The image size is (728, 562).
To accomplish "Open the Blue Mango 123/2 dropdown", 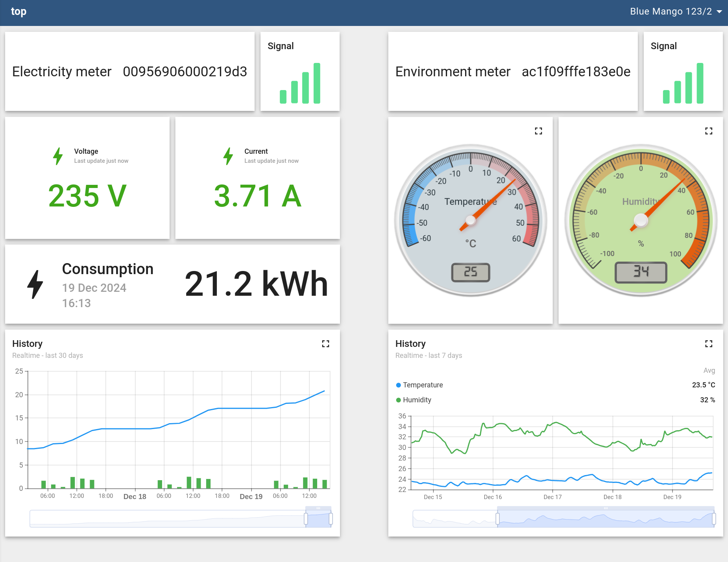I will click(x=671, y=11).
